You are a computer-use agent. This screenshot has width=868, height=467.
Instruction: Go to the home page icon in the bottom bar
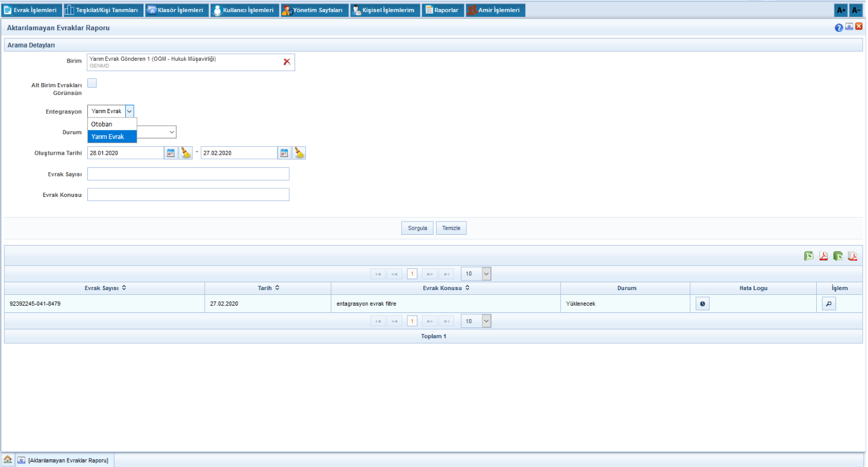8,460
